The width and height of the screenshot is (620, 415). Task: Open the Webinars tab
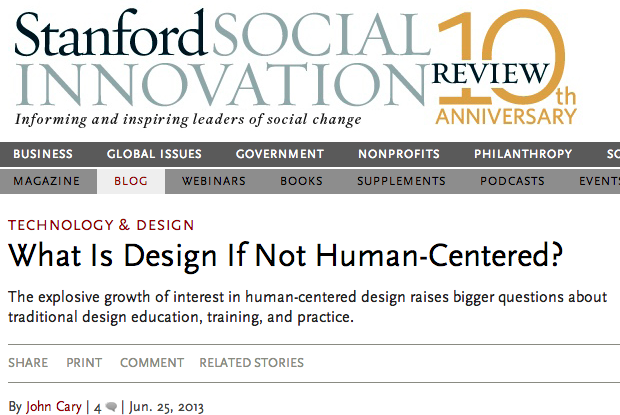214,181
